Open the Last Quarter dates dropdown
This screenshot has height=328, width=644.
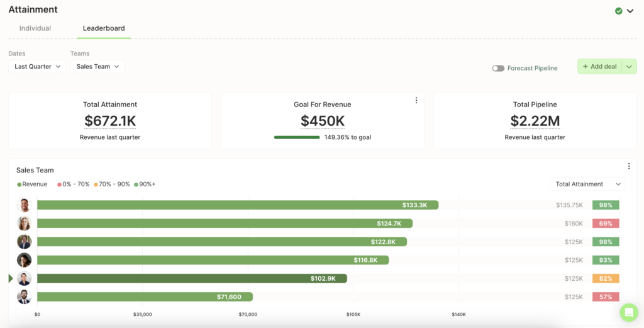tap(37, 67)
